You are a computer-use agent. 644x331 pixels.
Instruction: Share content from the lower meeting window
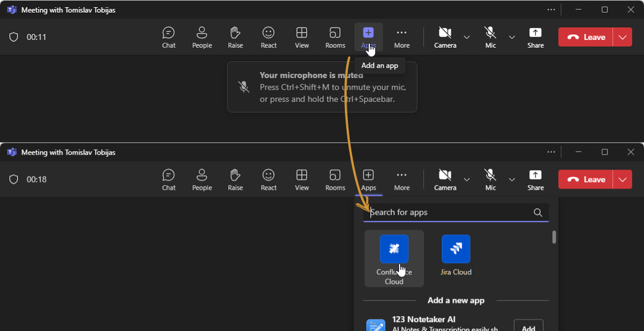(535, 179)
